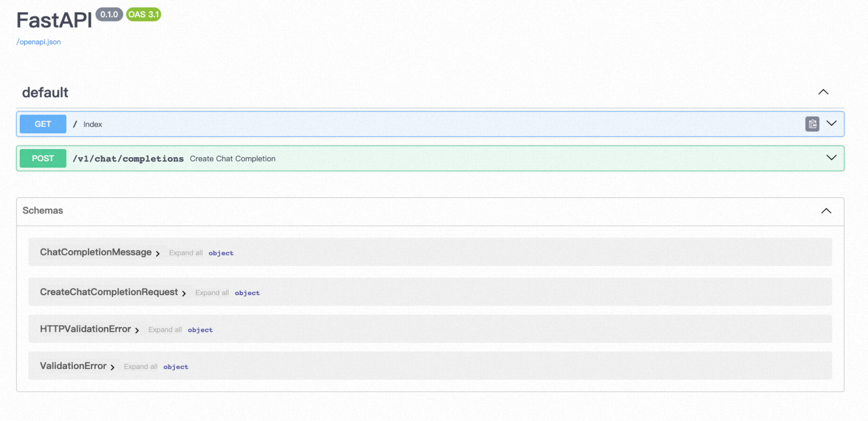The width and height of the screenshot is (868, 421).
Task: Expand HTTPValidationError schema arrow
Action: click(137, 331)
